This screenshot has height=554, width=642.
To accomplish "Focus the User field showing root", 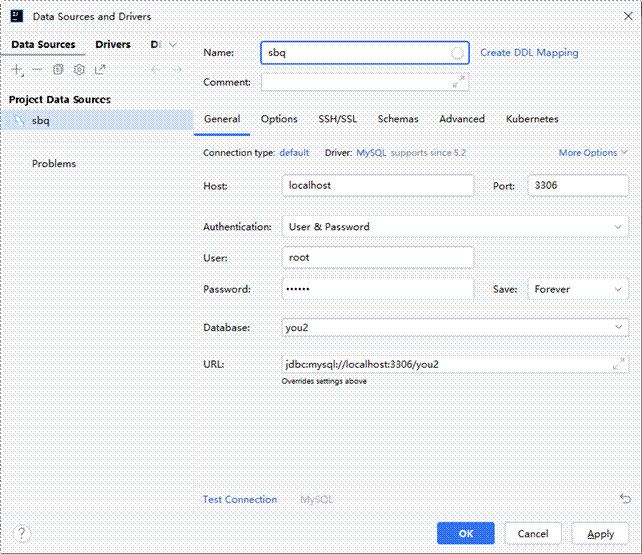I will (378, 258).
